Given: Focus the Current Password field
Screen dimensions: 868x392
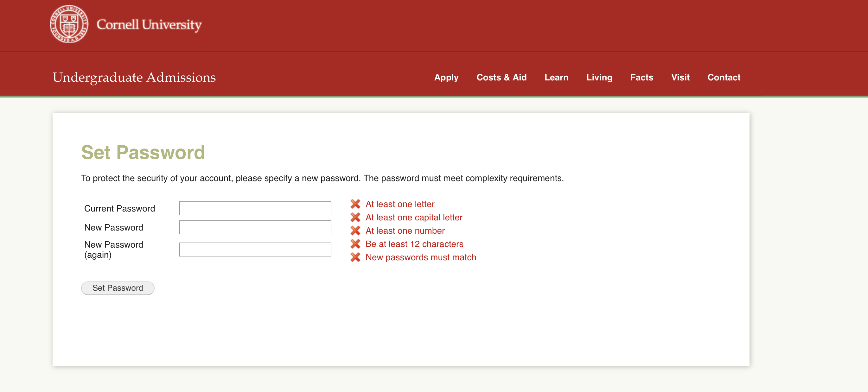Looking at the screenshot, I should point(255,208).
